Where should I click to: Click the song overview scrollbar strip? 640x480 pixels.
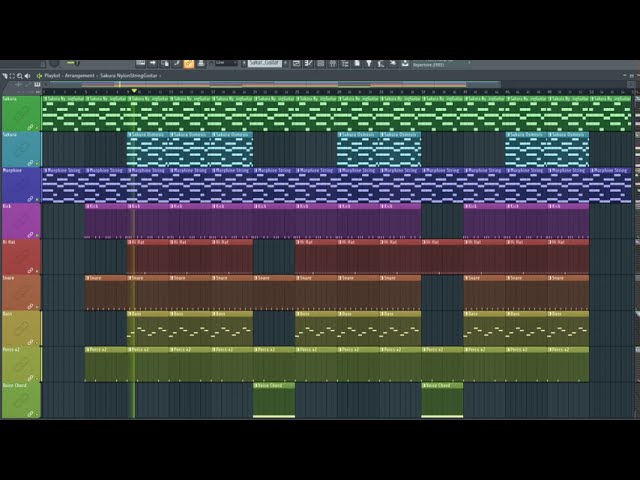tap(276, 84)
